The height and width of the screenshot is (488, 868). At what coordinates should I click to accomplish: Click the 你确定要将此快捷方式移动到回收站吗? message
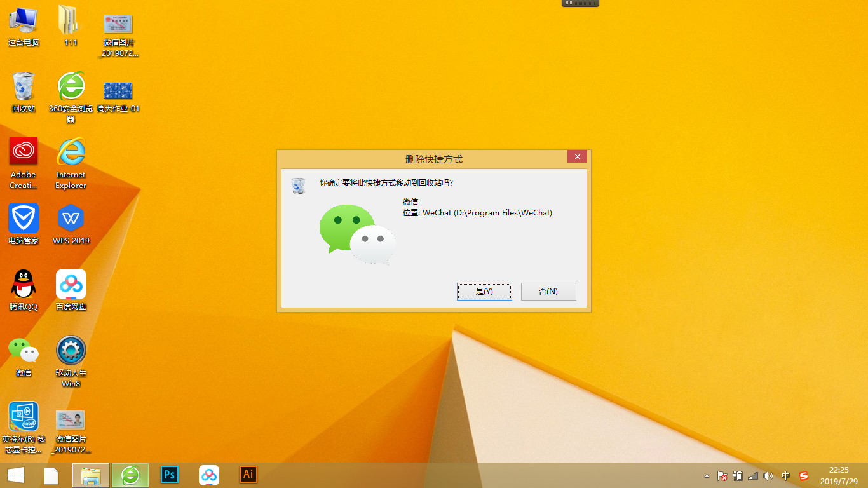pyautogui.click(x=386, y=183)
